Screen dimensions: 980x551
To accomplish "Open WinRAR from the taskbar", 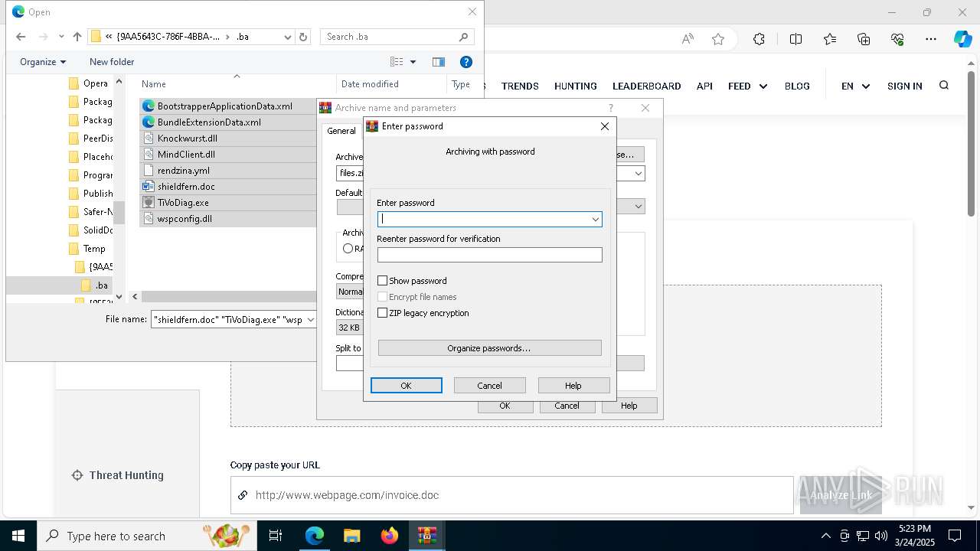I will (426, 536).
